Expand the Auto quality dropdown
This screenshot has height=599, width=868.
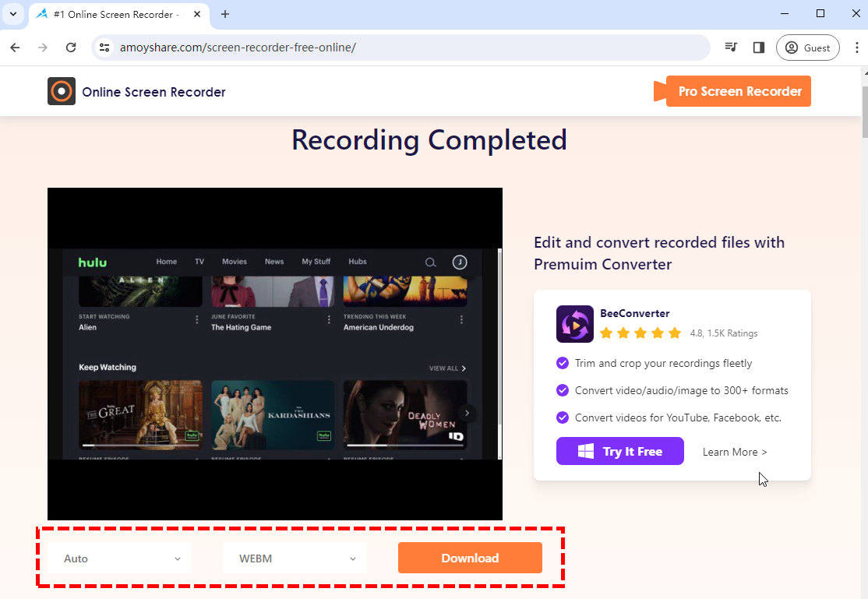[x=120, y=558]
